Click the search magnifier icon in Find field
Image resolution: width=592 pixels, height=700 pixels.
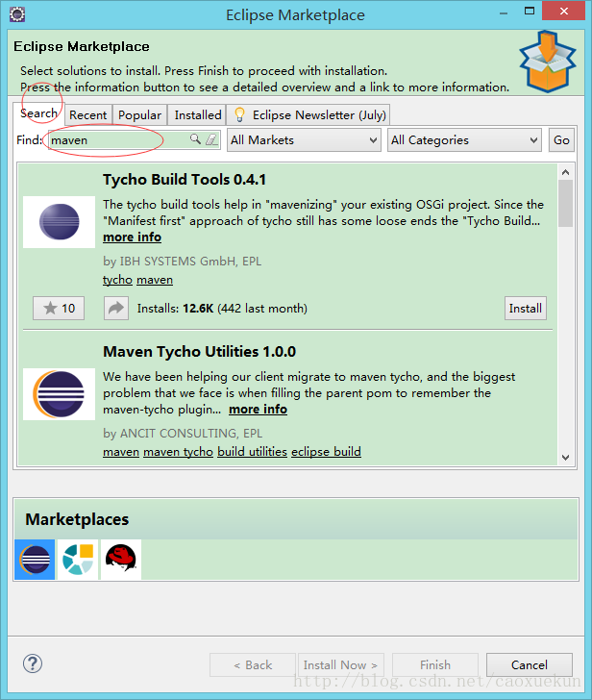[x=195, y=139]
